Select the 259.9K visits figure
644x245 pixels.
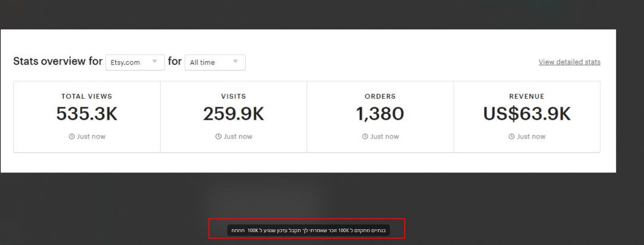point(233,114)
